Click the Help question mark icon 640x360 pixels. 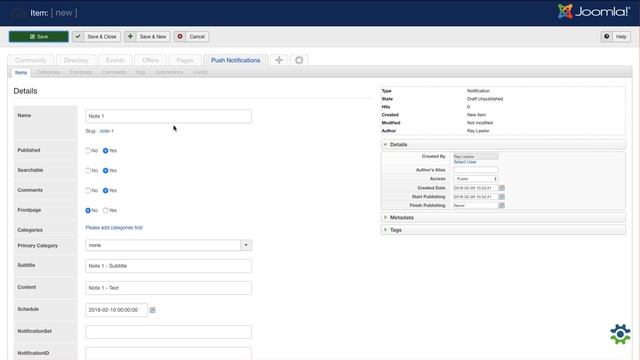coord(607,36)
